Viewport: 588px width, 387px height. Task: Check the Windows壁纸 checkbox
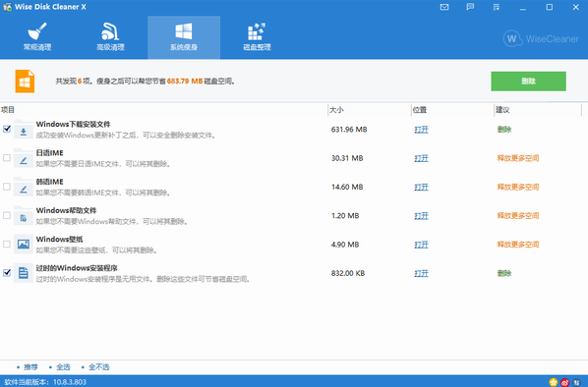pyautogui.click(x=7, y=245)
